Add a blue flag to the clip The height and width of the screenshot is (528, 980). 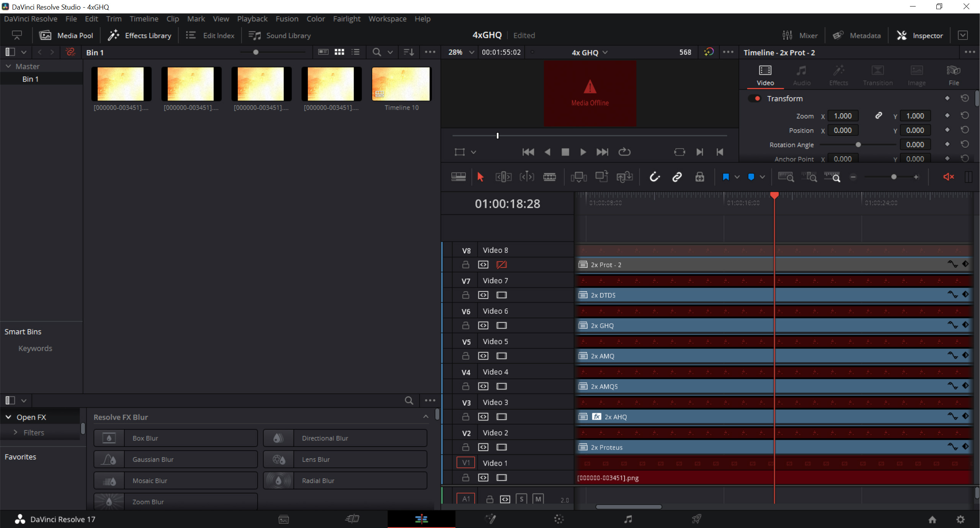[x=725, y=177]
